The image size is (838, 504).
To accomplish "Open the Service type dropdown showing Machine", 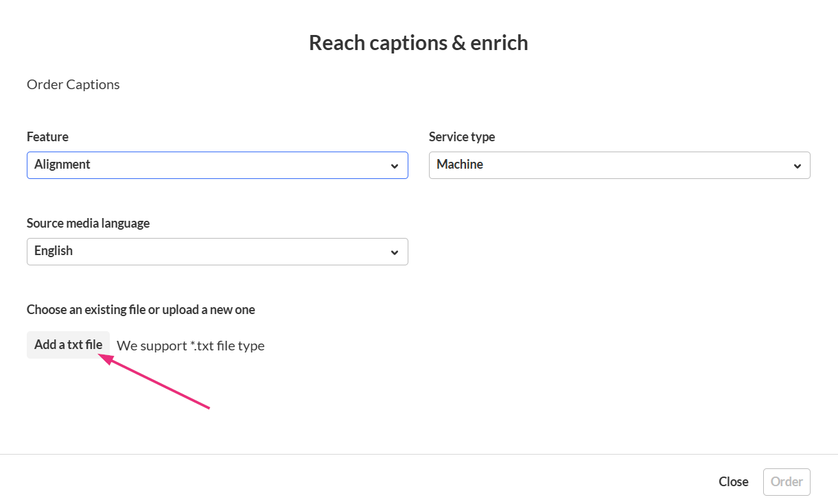I will tap(619, 165).
